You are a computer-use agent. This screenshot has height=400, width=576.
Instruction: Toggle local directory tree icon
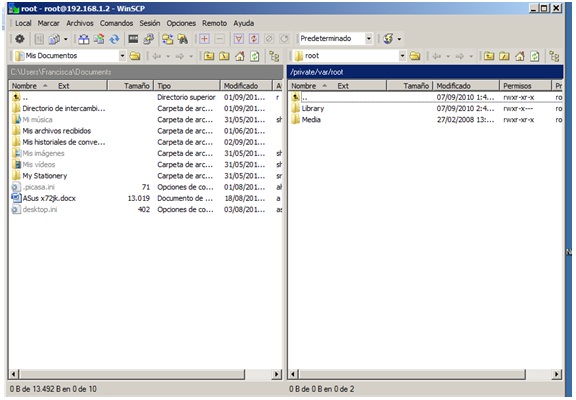(274, 56)
